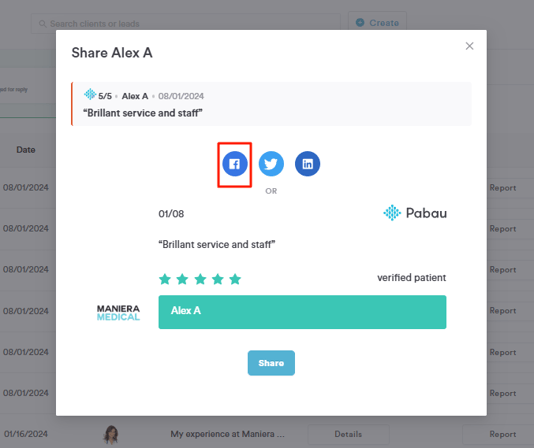The height and width of the screenshot is (448, 534).
Task: Click the Maniera Medical logo
Action: pos(118,312)
